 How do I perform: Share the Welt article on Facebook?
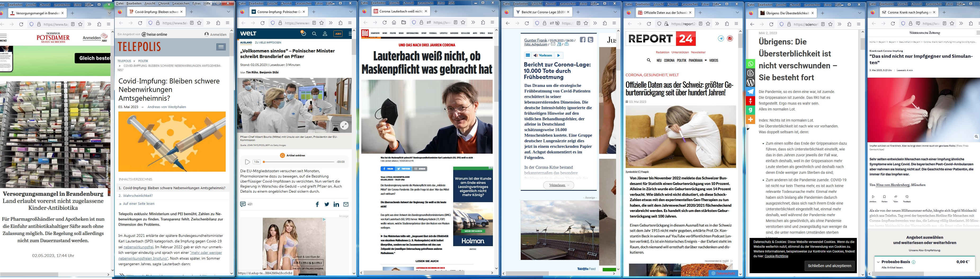(x=317, y=204)
